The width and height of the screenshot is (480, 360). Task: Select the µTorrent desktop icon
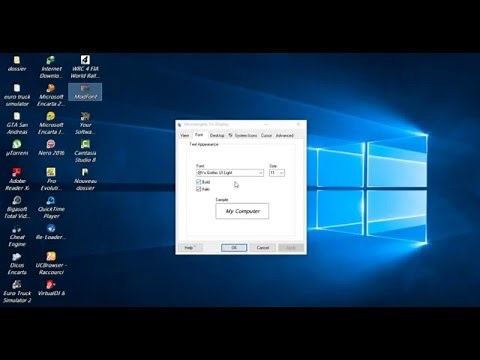pyautogui.click(x=17, y=148)
